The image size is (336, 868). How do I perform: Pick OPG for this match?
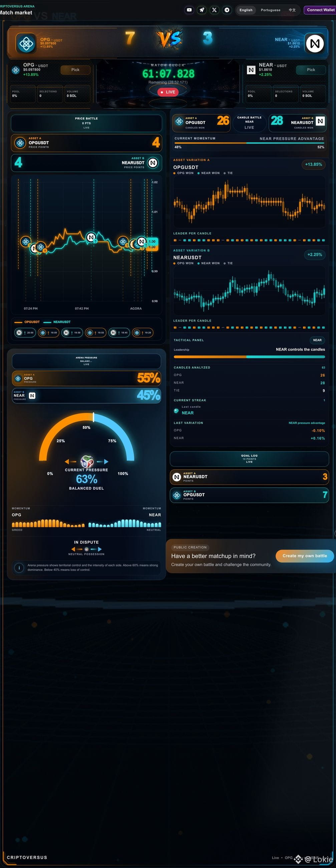(x=75, y=70)
